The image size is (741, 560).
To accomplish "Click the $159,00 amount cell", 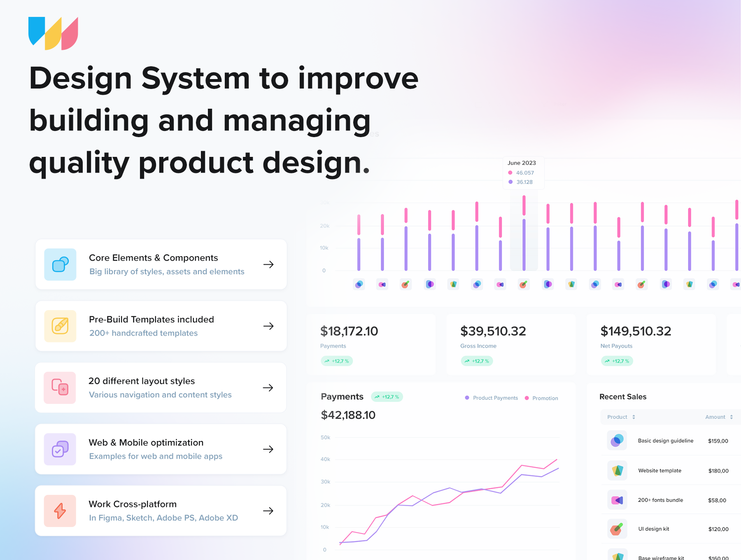I will tap(718, 441).
